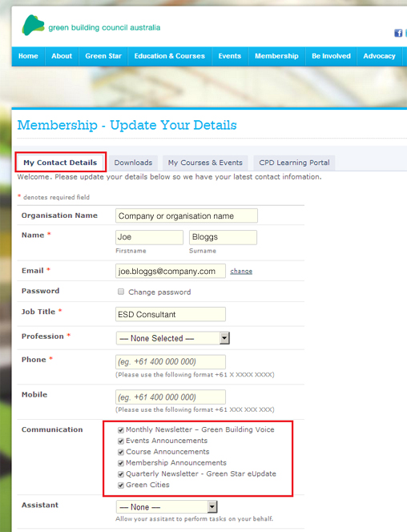Open the Facebook icon link
This screenshot has width=407, height=532.
398,33
